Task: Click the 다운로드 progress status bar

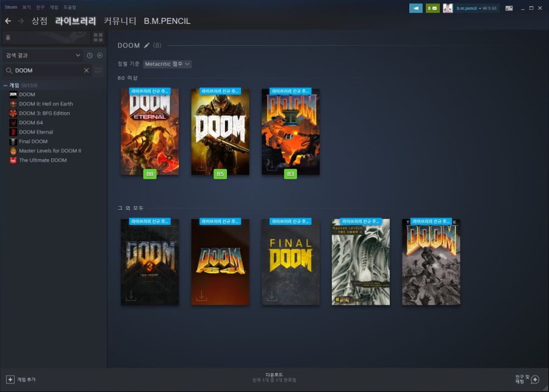Action: (x=274, y=376)
